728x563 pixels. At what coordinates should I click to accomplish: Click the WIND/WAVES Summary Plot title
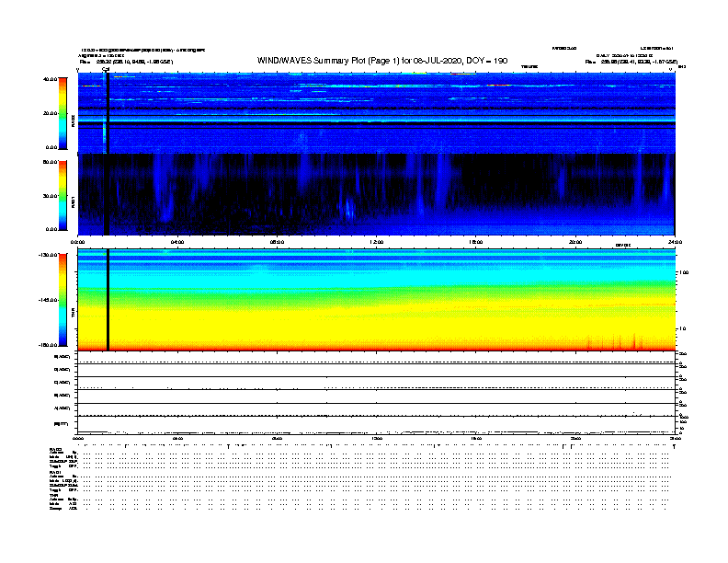tap(382, 61)
